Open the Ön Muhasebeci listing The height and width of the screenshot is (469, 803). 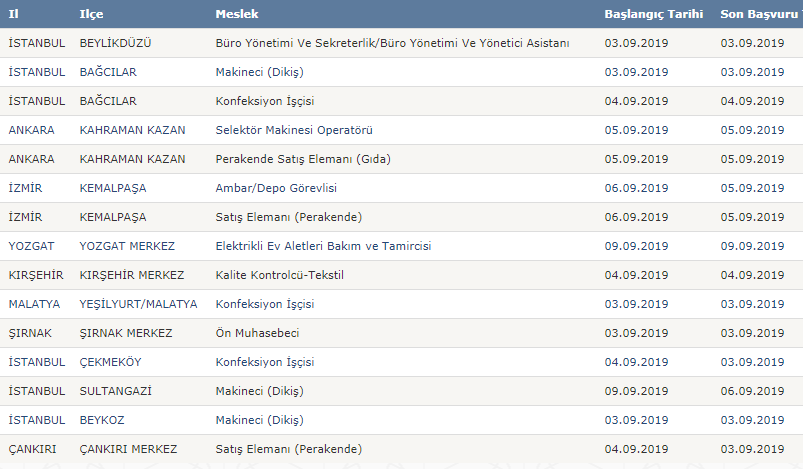(x=257, y=333)
